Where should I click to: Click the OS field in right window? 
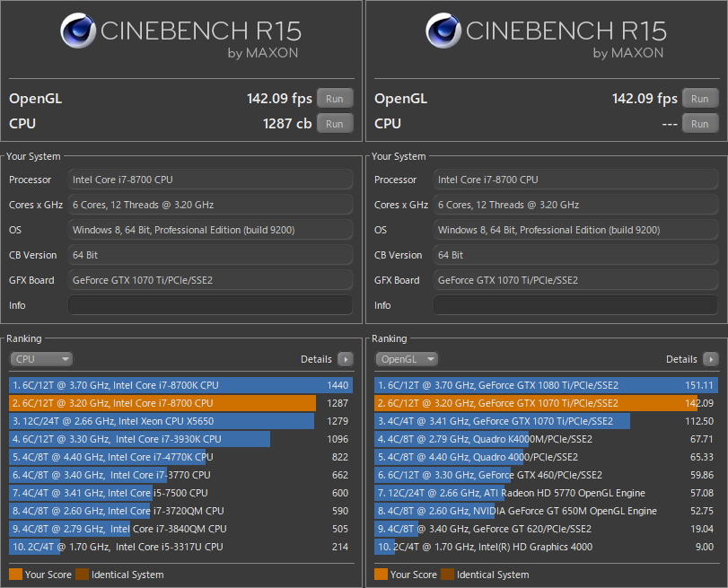pos(575,230)
